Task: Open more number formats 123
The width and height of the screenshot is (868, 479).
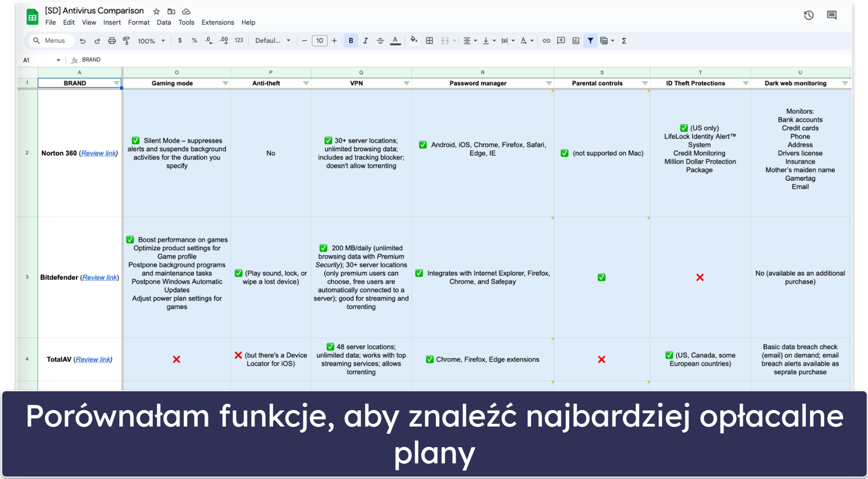Action: (x=239, y=40)
